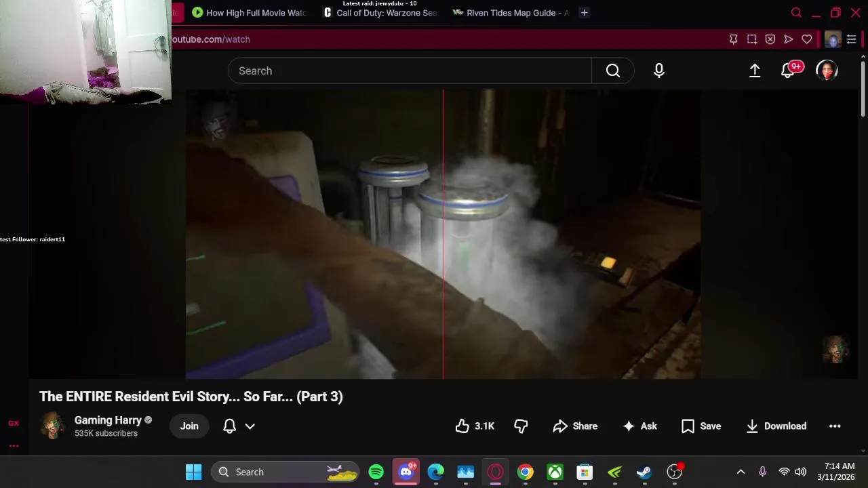
Task: Expand the hidden system tray icons chevron
Action: (x=741, y=472)
